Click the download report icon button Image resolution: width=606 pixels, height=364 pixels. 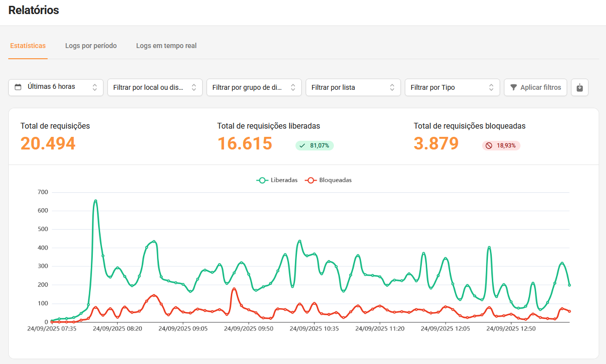[579, 87]
